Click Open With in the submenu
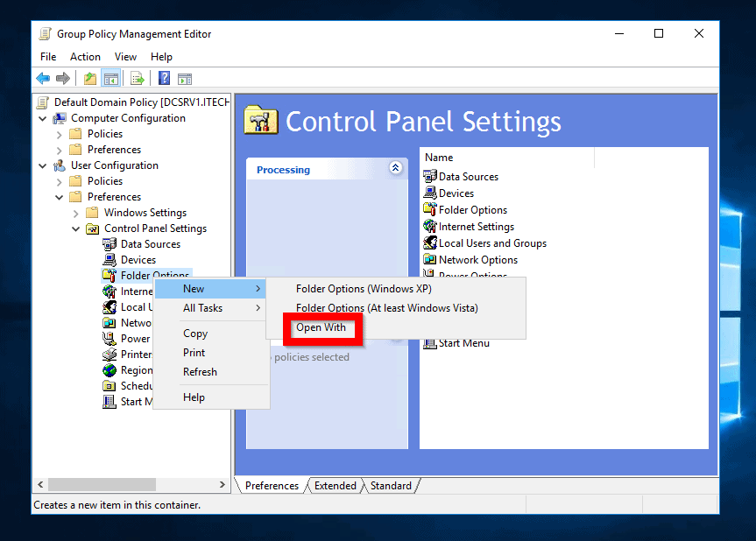This screenshot has height=541, width=756. [321, 327]
